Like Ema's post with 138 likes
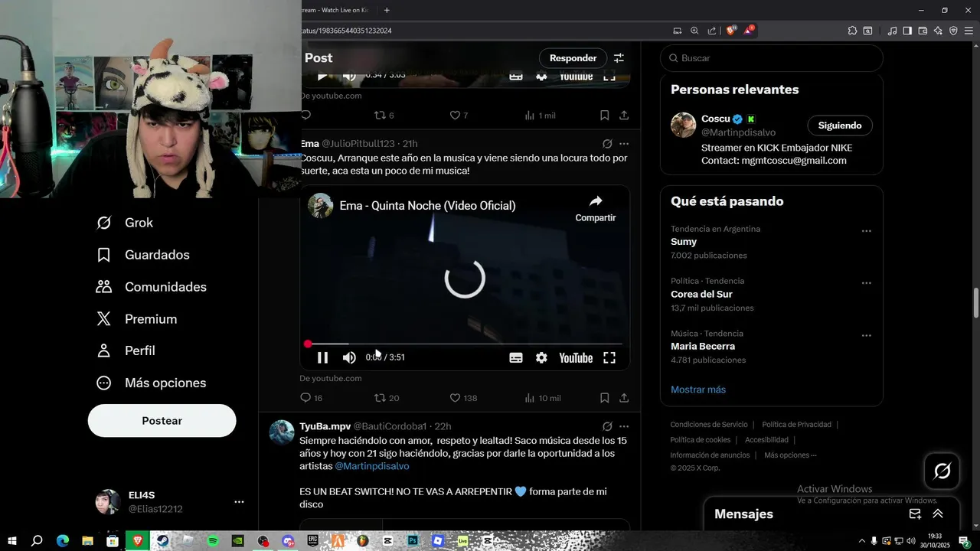980x551 pixels. [463, 398]
